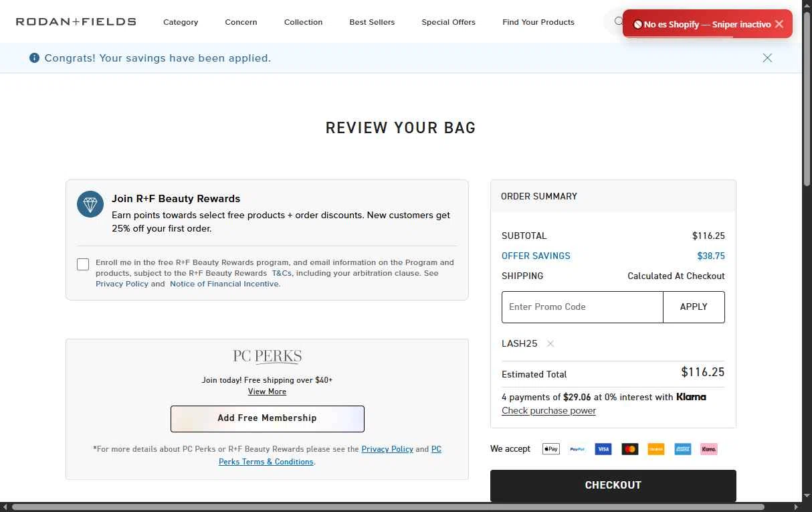Check the Beauty Rewards enrollment checkbox
Viewport: 812px width, 512px height.
pyautogui.click(x=83, y=264)
